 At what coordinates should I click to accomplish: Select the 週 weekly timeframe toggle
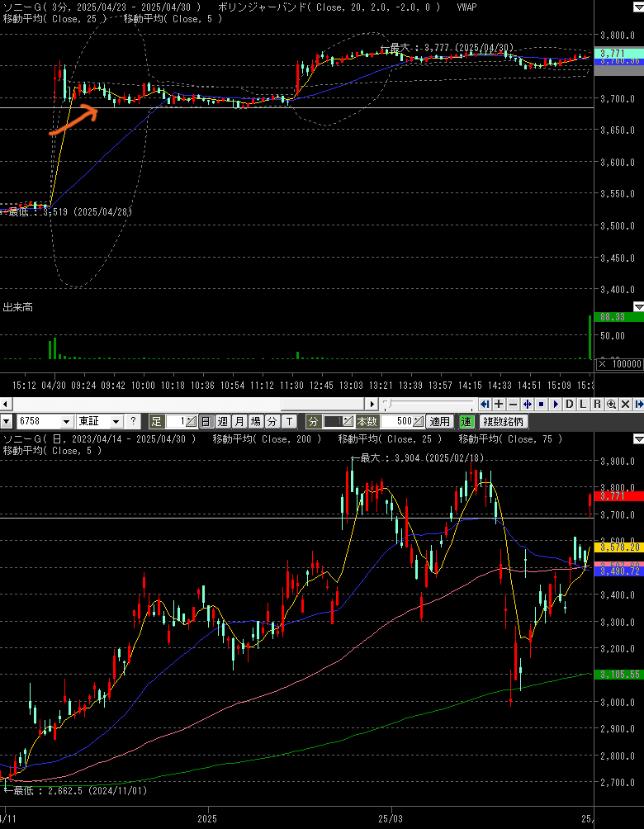point(223,421)
